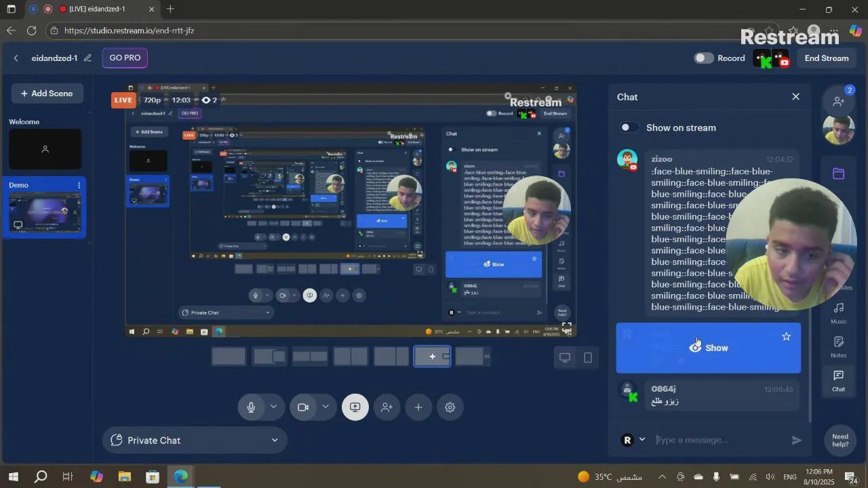Toggle Show on stream switch

(629, 127)
